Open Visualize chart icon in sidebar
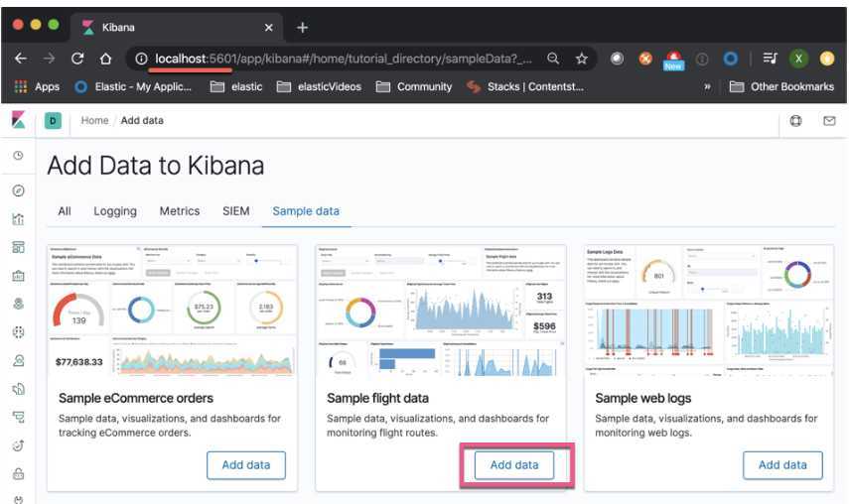Image resolution: width=849 pixels, height=504 pixels. pos(19,219)
